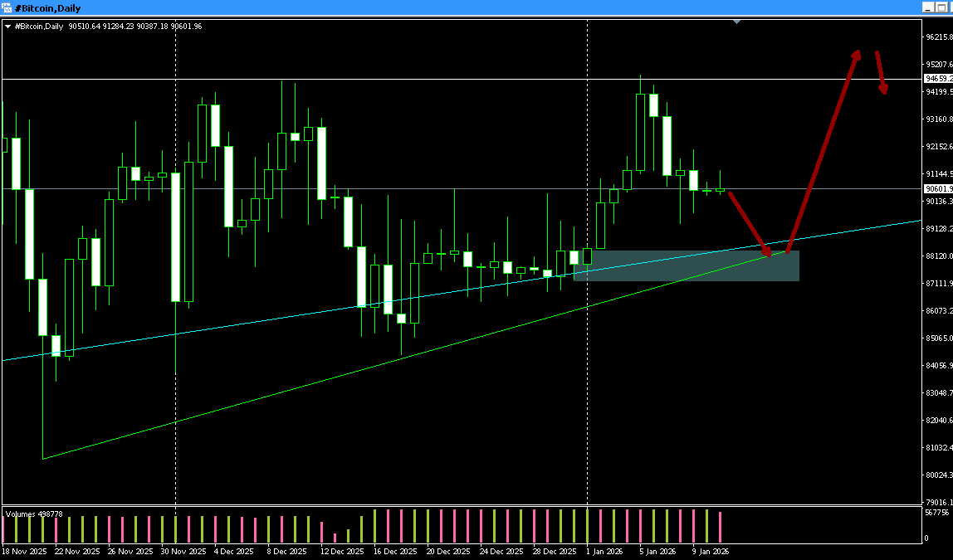953x560 pixels.
Task: Click the 24 Dec 2025 date label
Action: click(x=501, y=552)
